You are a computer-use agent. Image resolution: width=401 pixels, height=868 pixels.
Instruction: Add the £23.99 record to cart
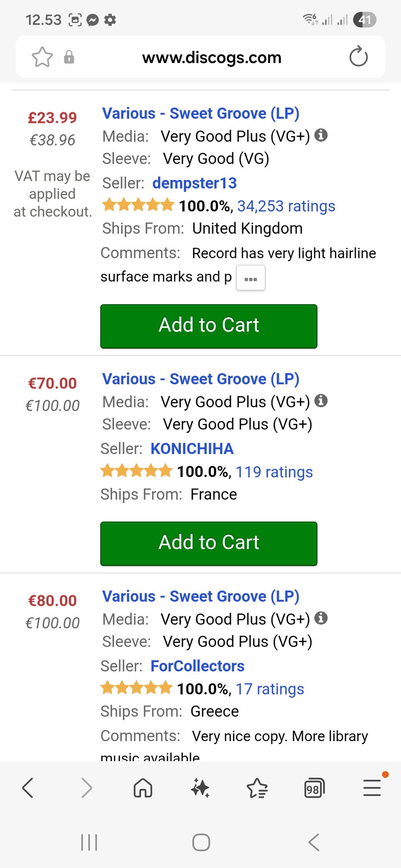point(209,326)
